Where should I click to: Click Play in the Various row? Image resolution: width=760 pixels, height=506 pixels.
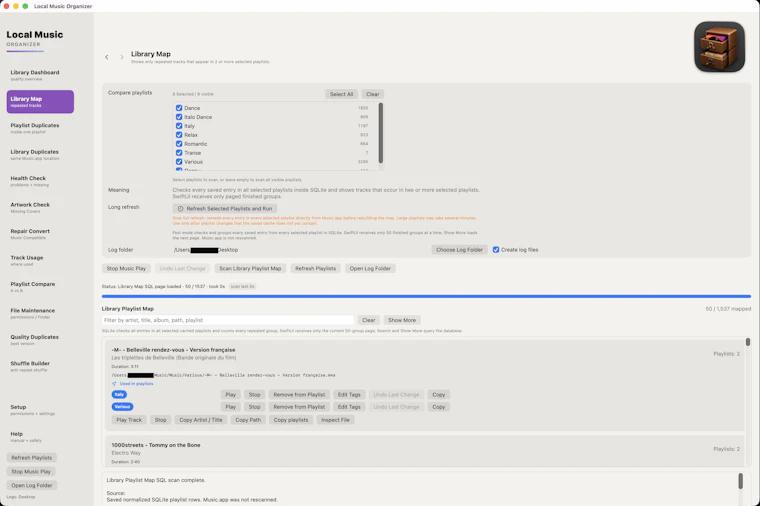point(231,407)
